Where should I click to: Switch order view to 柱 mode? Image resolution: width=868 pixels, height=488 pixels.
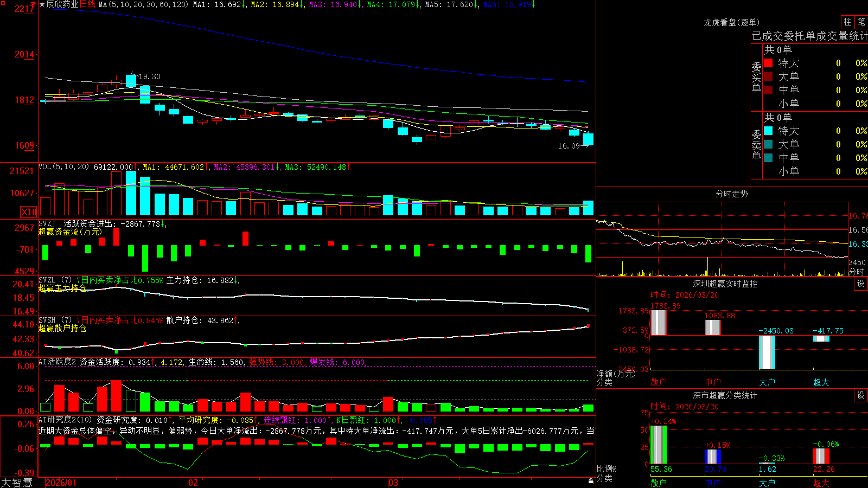(847, 22)
